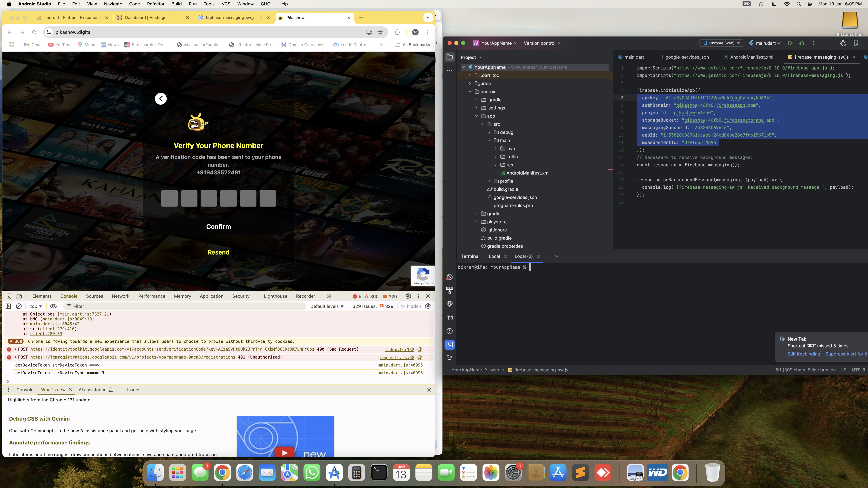Click the Confirm button
The image size is (868, 488).
coord(218,227)
